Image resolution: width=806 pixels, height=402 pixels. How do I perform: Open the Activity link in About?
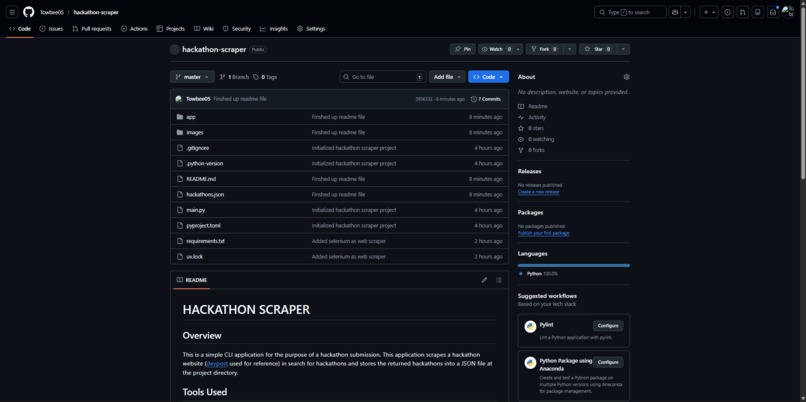[x=532, y=118]
